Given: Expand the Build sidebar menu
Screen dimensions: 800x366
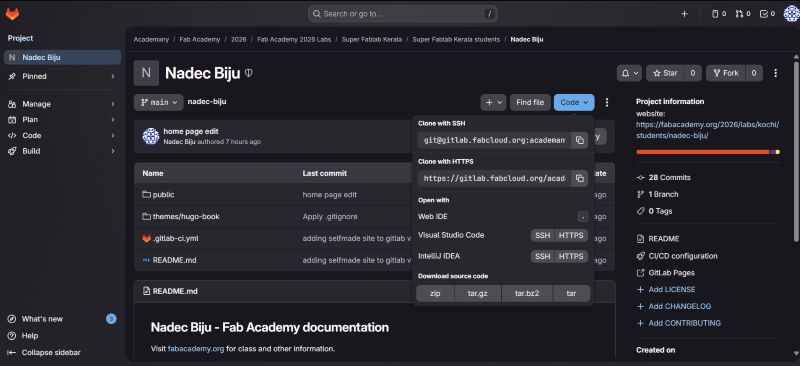Looking at the screenshot, I should click(62, 151).
